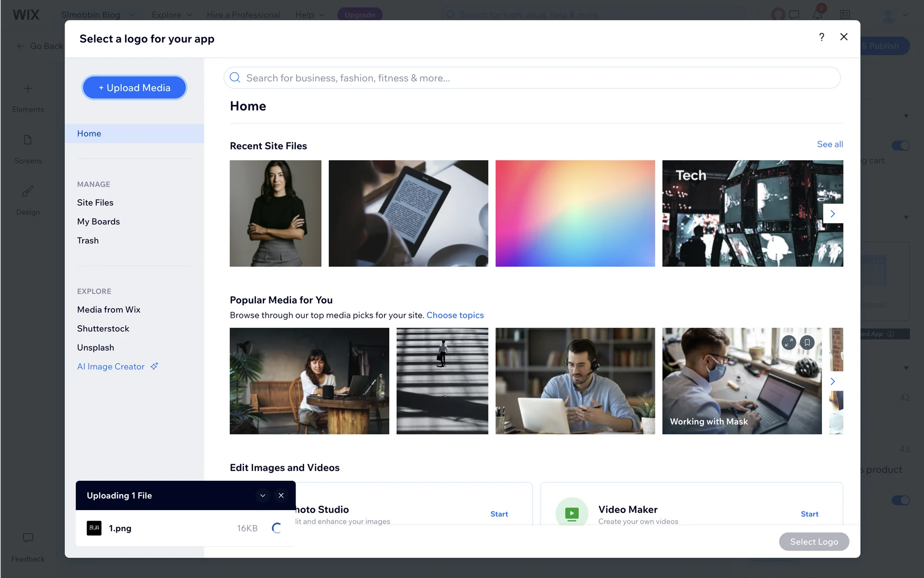924x578 pixels.
Task: Select the colorful gradient image thumbnail
Action: (x=575, y=213)
